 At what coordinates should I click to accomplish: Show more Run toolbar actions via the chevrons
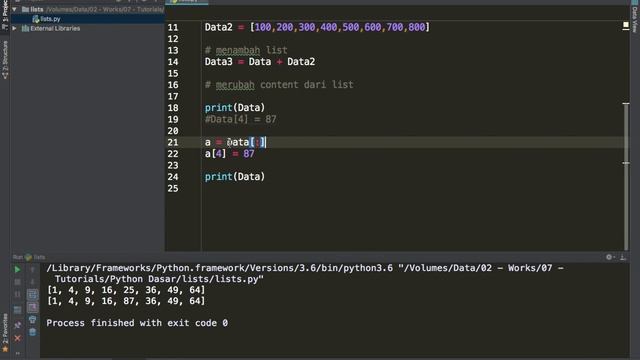(x=17, y=353)
